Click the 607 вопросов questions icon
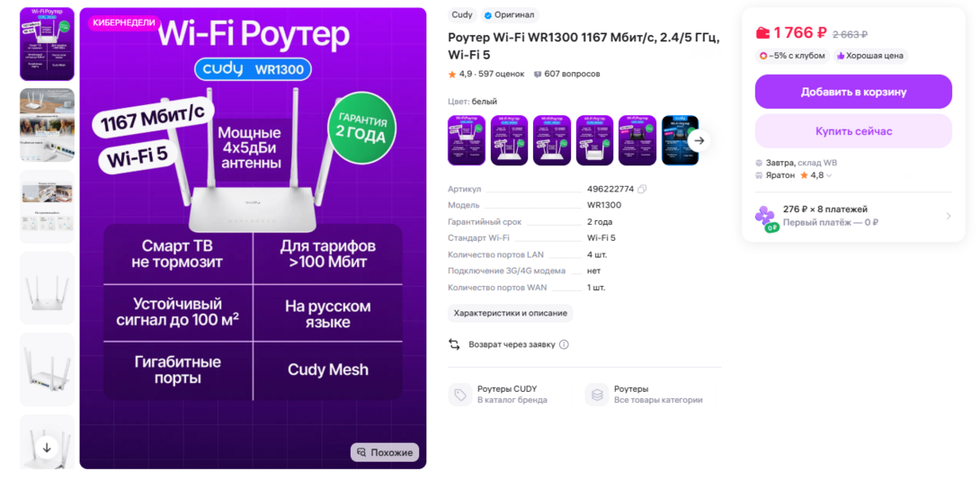980x480 pixels. click(x=537, y=75)
